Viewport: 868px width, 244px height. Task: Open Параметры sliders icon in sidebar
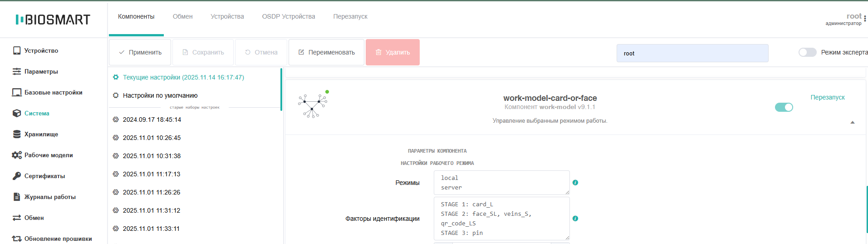point(17,71)
